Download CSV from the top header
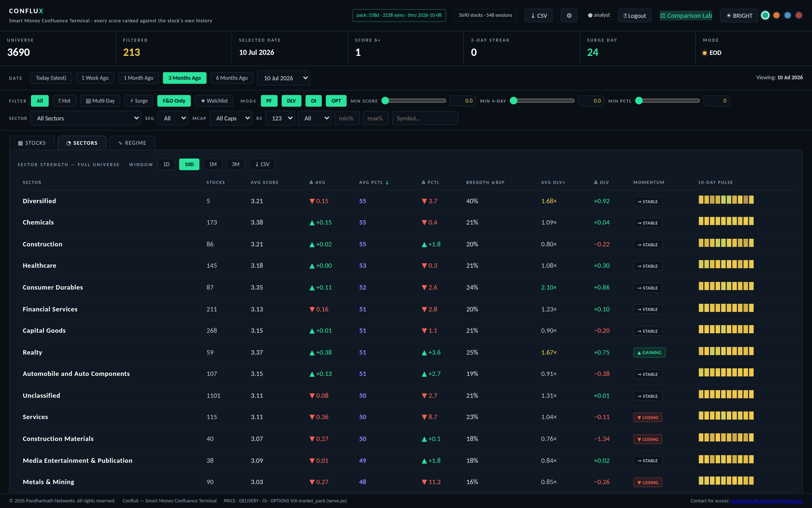The image size is (812, 508). (x=538, y=15)
